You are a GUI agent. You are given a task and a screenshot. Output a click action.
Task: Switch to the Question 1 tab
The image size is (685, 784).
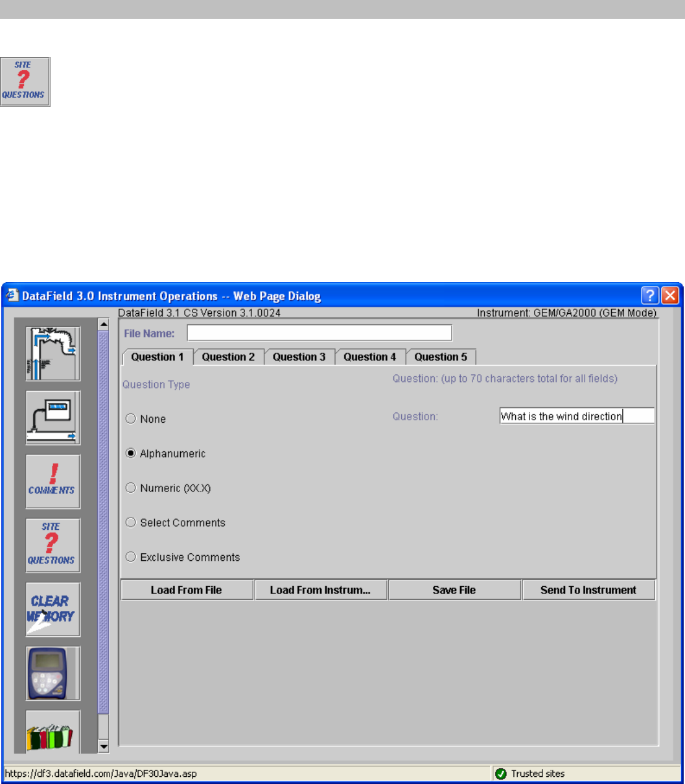coord(157,357)
